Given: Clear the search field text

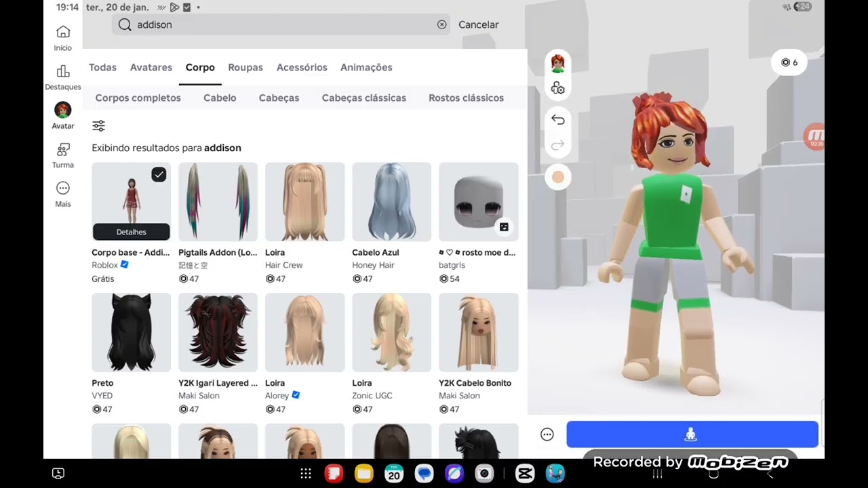Looking at the screenshot, I should (442, 24).
